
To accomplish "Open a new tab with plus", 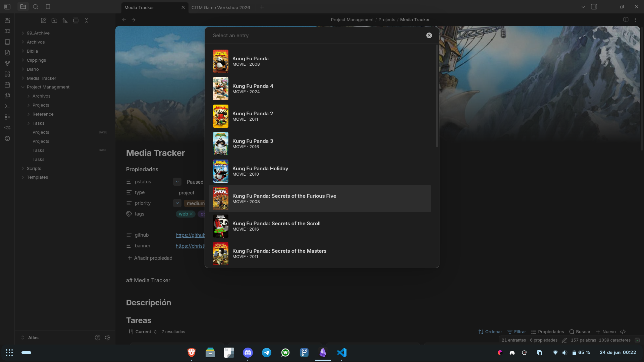I will click(x=262, y=7).
